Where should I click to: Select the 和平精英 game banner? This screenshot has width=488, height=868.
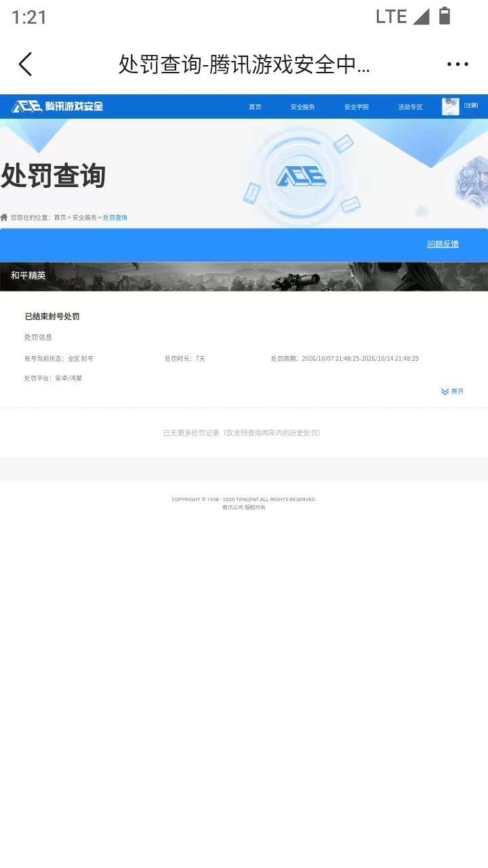point(244,277)
